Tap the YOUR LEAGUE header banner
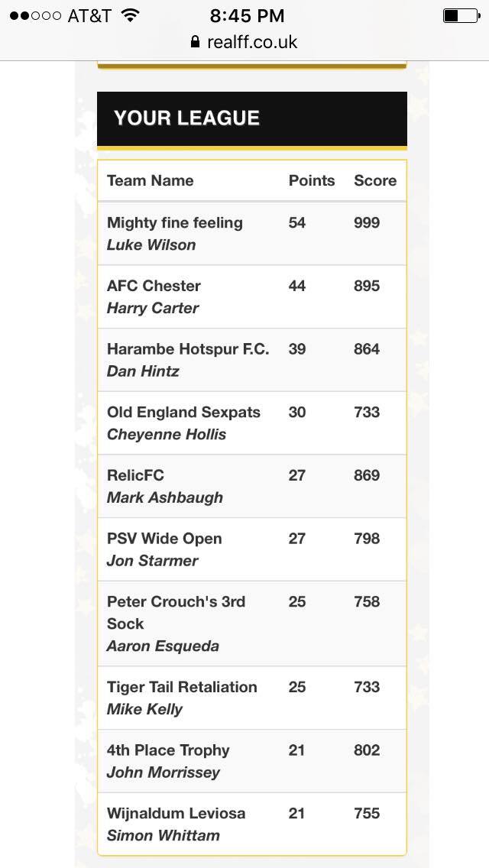This screenshot has height=868, width=489. 252,118
